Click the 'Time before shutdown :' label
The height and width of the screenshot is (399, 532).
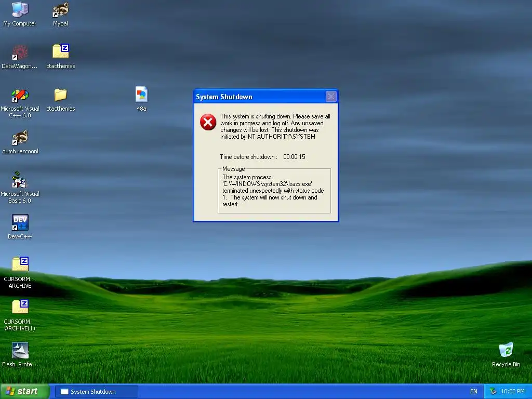click(248, 157)
